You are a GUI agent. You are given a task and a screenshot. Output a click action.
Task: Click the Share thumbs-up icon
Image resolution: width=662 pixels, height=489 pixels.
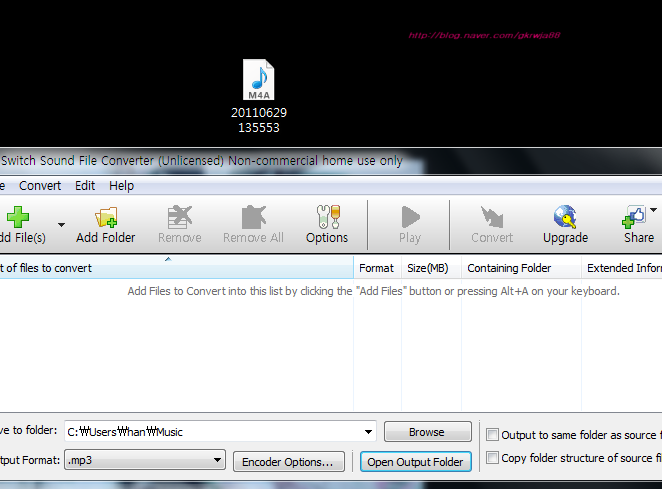[x=634, y=217]
